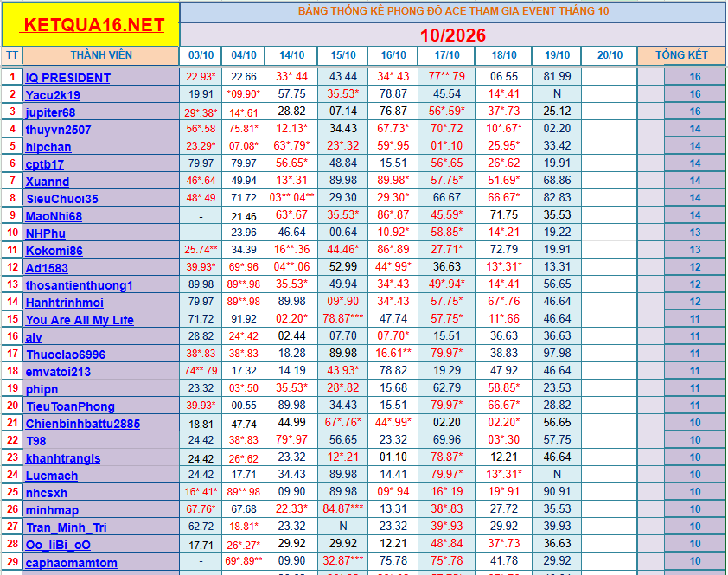
Task: Open Chienbinhbattu2885 member link
Action: click(x=83, y=424)
